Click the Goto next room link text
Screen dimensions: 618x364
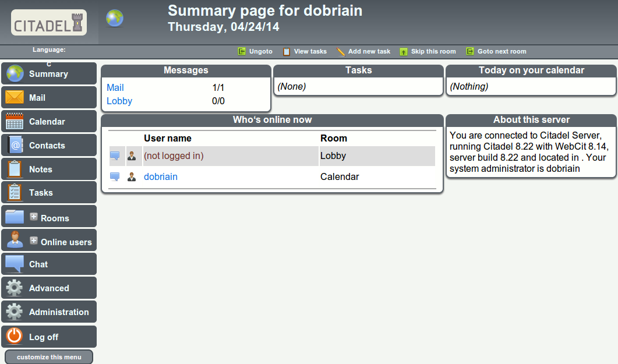click(x=502, y=52)
